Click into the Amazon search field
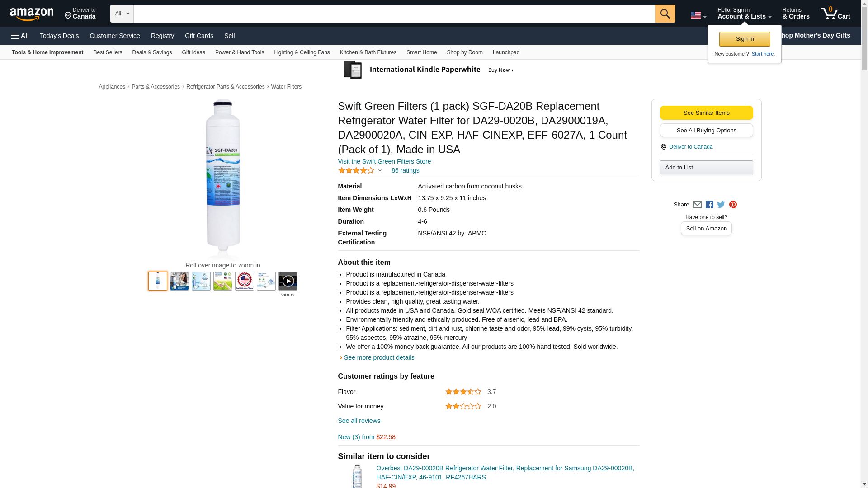This screenshot has width=868, height=488. [x=393, y=14]
